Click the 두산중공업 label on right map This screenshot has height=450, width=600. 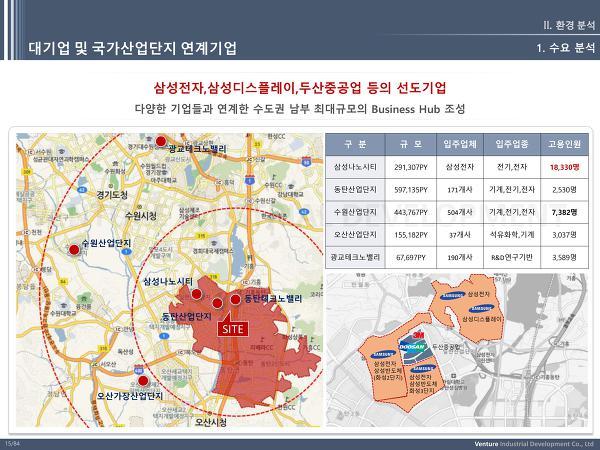click(445, 346)
